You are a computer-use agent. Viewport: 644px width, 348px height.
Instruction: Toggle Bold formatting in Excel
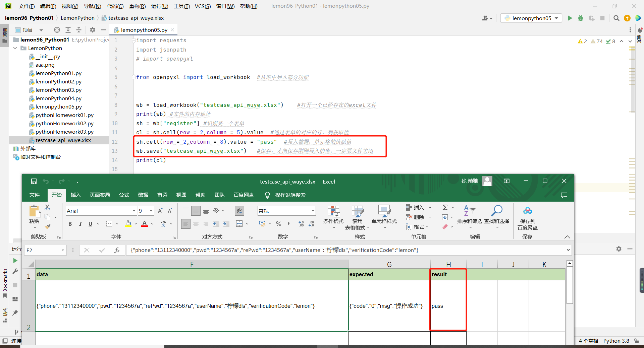click(x=70, y=224)
